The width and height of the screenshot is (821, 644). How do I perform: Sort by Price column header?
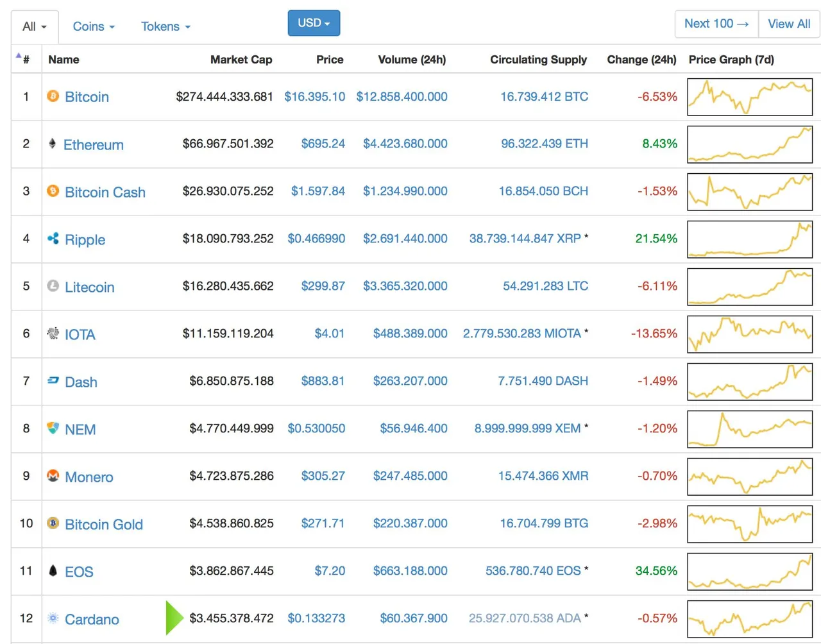pyautogui.click(x=330, y=60)
